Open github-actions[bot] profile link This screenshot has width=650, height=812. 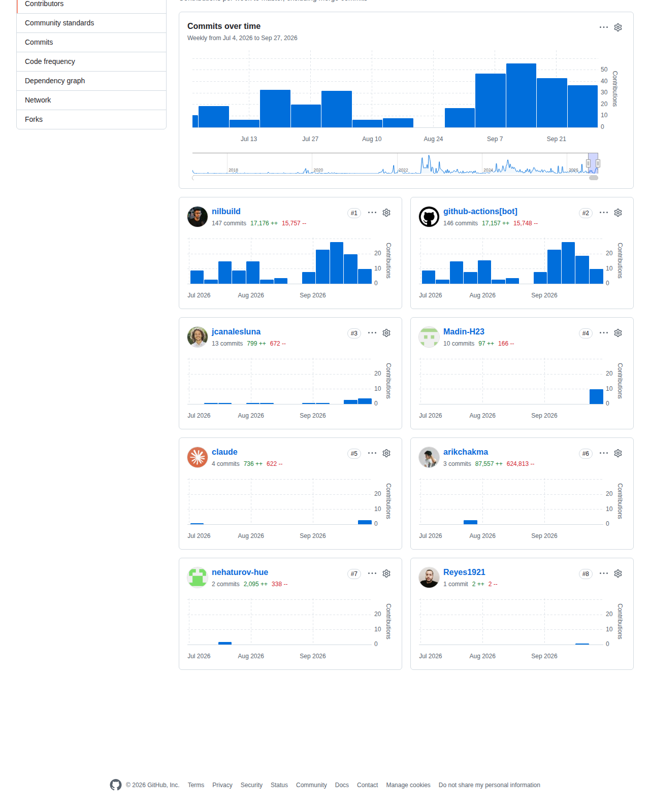click(480, 212)
